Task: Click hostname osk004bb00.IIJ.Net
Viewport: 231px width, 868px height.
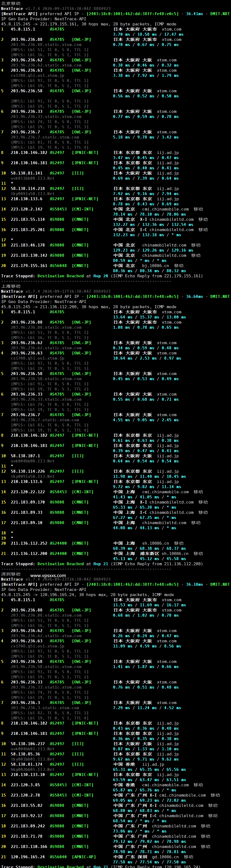Action: click(33, 461)
